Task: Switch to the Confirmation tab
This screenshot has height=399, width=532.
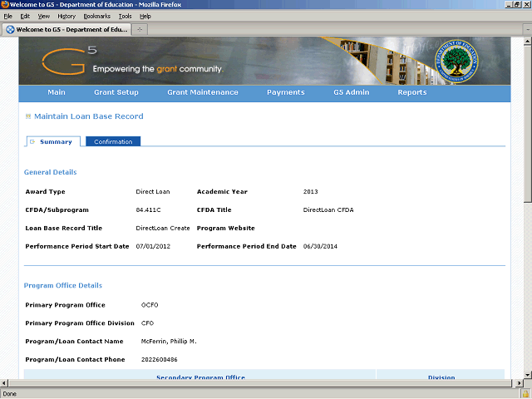Action: click(x=113, y=141)
